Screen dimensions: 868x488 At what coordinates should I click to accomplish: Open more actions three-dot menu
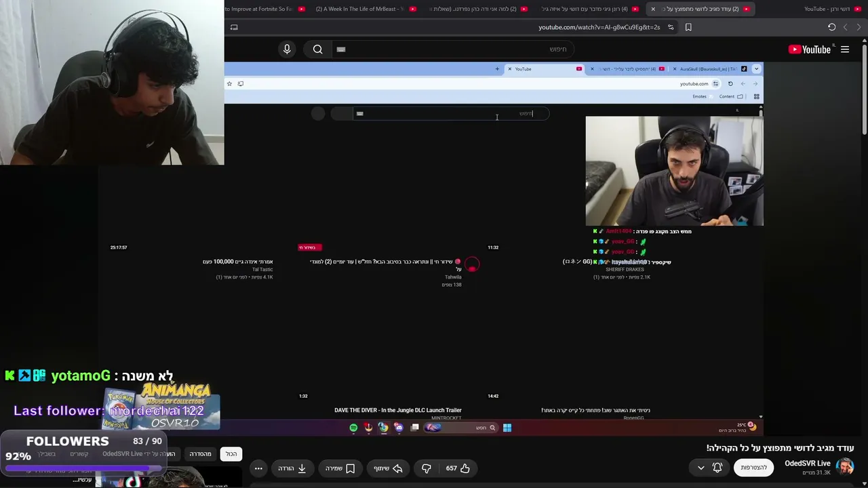(x=258, y=468)
